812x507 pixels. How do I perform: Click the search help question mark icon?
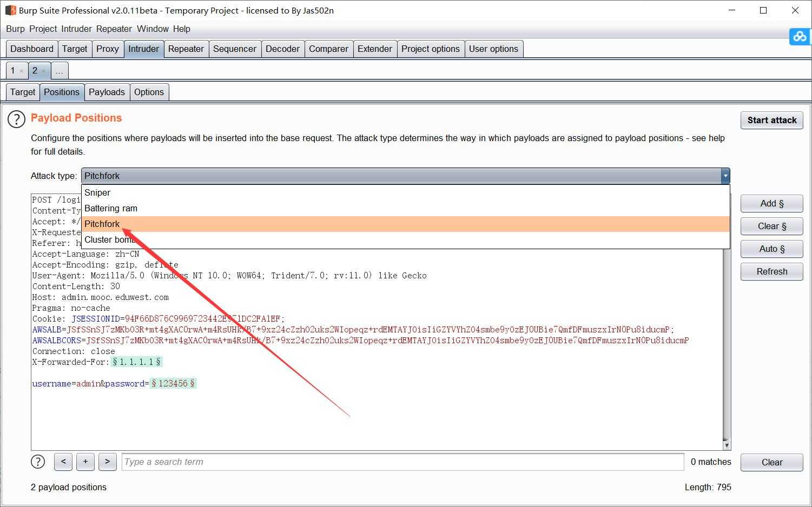coord(38,462)
